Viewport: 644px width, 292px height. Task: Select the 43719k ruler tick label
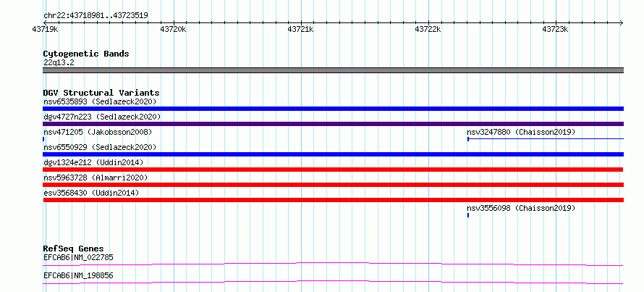click(x=44, y=30)
